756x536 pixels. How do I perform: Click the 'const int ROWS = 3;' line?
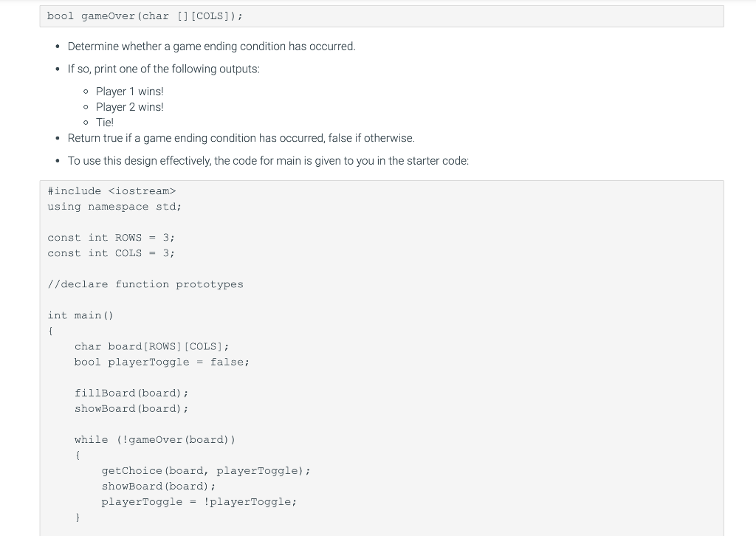click(111, 238)
